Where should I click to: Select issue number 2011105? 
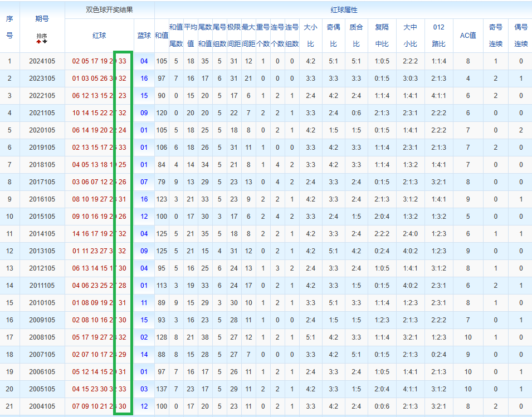(42, 286)
